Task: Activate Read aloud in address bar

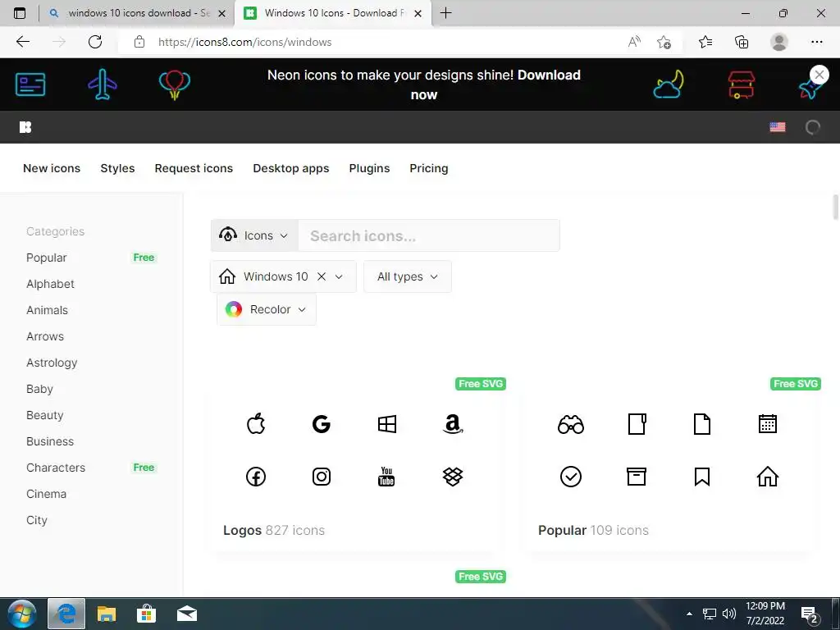Action: (634, 42)
